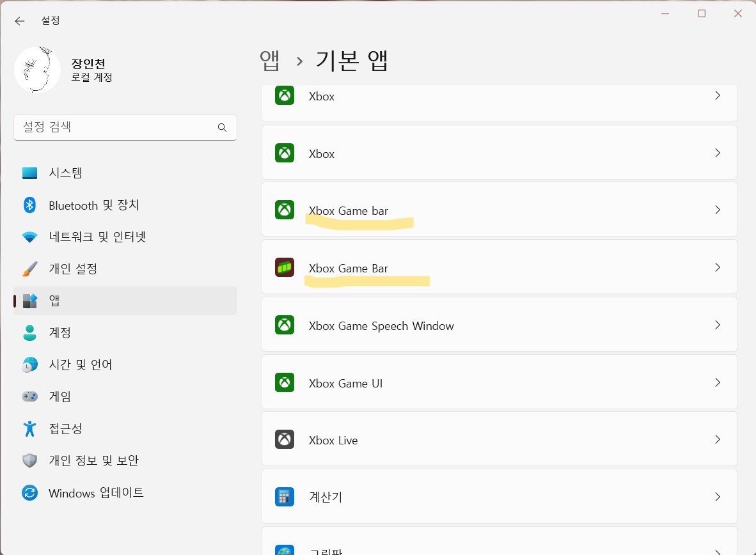This screenshot has height=555, width=756.
Task: Open 접근성 settings
Action: click(x=125, y=428)
